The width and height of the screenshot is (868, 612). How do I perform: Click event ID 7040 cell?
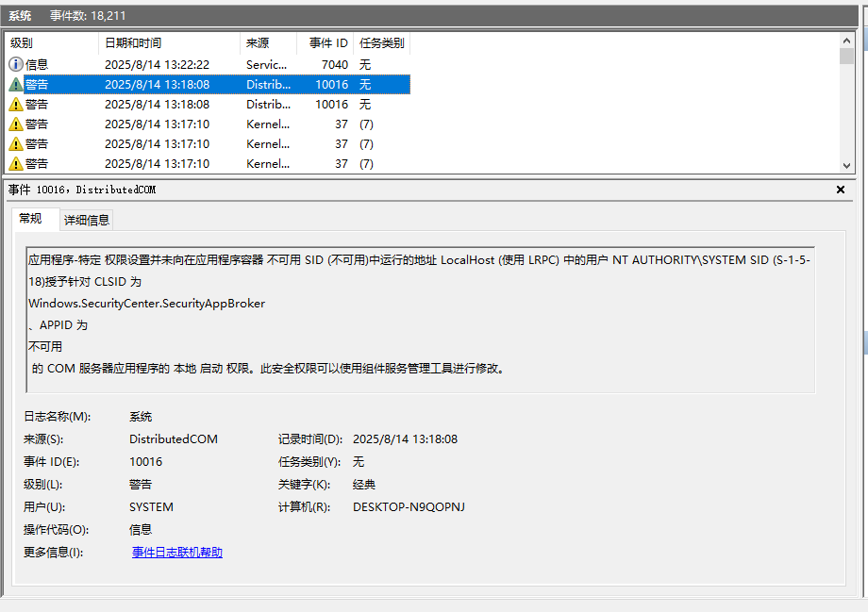click(335, 65)
